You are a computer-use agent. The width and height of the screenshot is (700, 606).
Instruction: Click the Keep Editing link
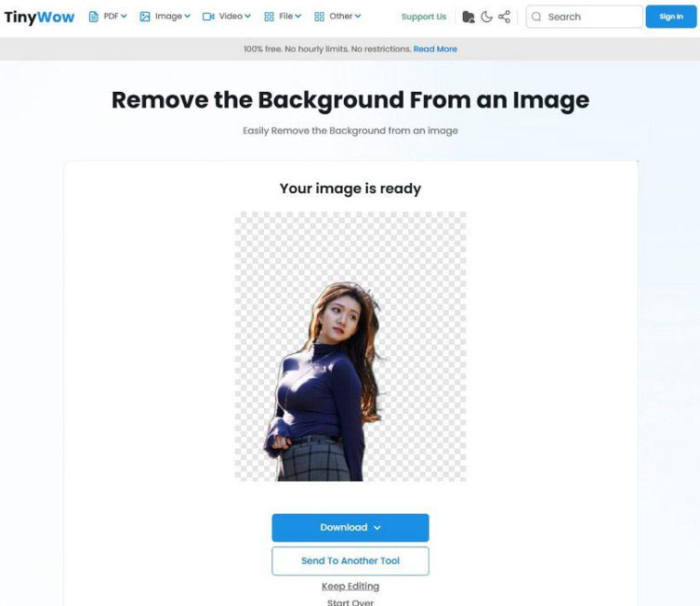(x=350, y=586)
